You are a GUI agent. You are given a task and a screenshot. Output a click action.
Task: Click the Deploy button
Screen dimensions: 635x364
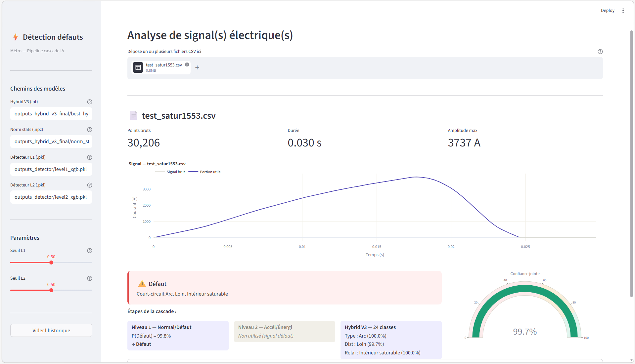607,11
